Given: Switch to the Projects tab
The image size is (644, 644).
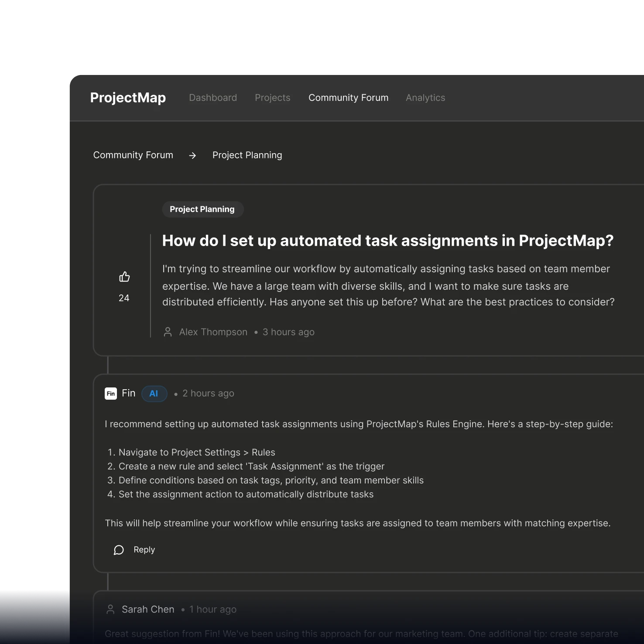Looking at the screenshot, I should [x=273, y=98].
